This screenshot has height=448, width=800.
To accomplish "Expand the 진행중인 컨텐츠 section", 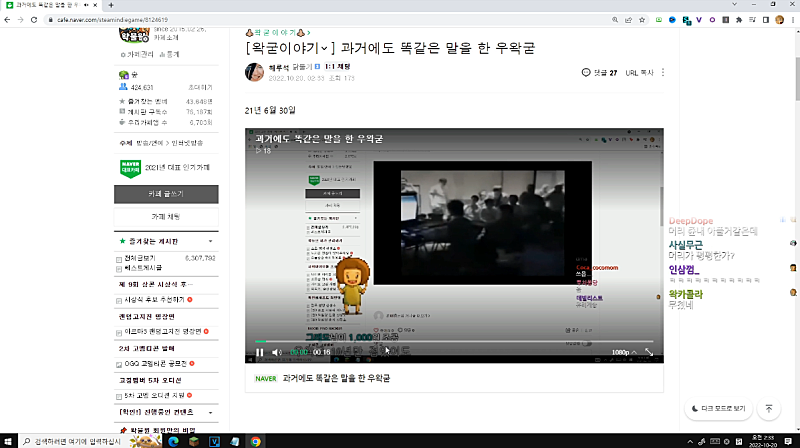I will (x=210, y=412).
